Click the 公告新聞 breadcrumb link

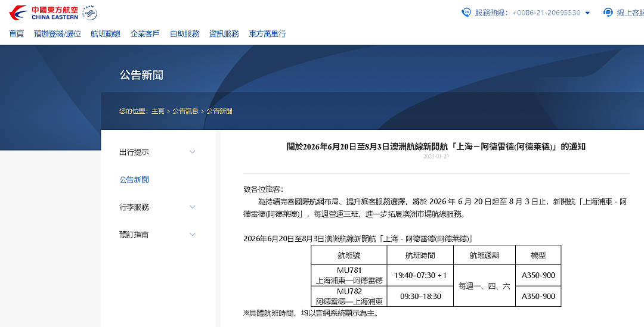click(x=219, y=111)
